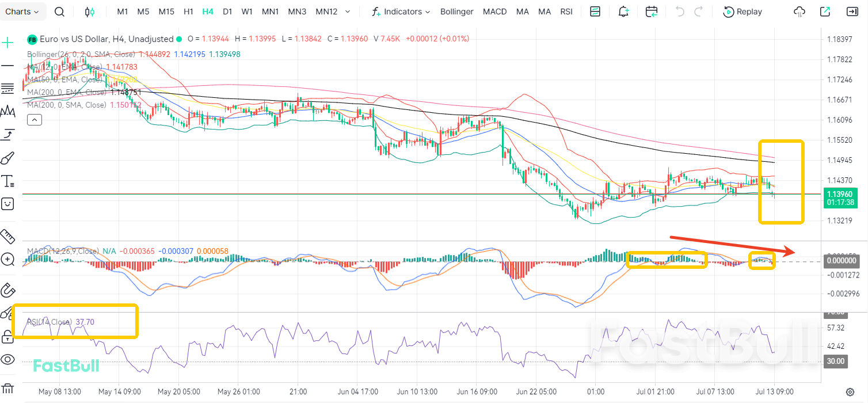Click the Replay button

click(743, 12)
